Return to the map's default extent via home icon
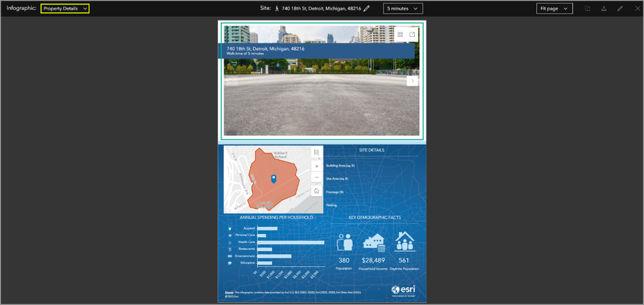Viewport: 644px width, 305px height. click(x=317, y=191)
